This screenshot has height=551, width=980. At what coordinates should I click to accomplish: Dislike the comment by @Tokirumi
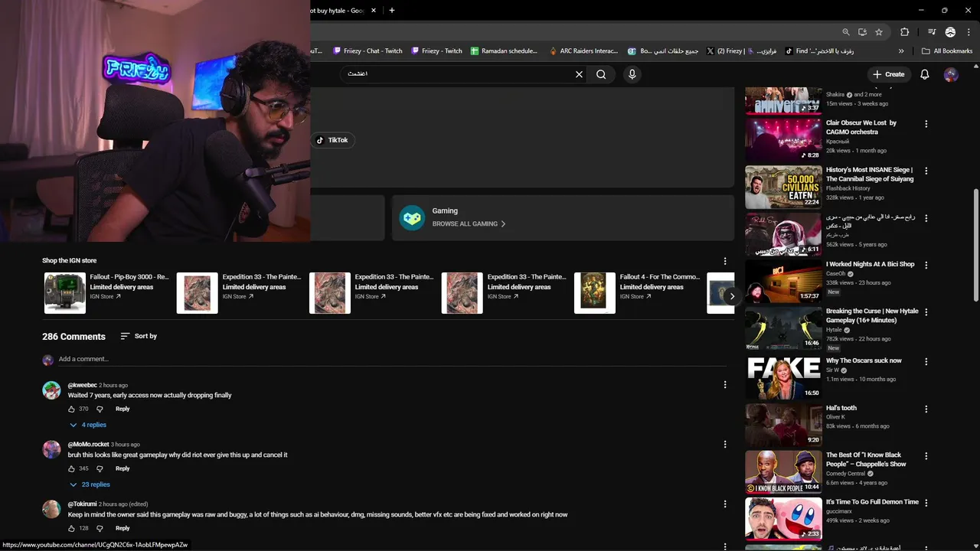[100, 529]
